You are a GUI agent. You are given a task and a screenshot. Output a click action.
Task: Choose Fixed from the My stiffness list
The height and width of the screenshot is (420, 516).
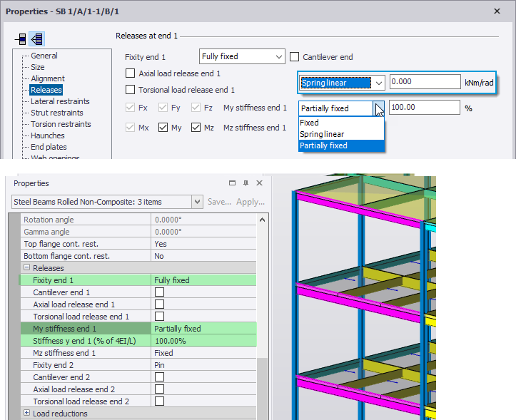310,123
